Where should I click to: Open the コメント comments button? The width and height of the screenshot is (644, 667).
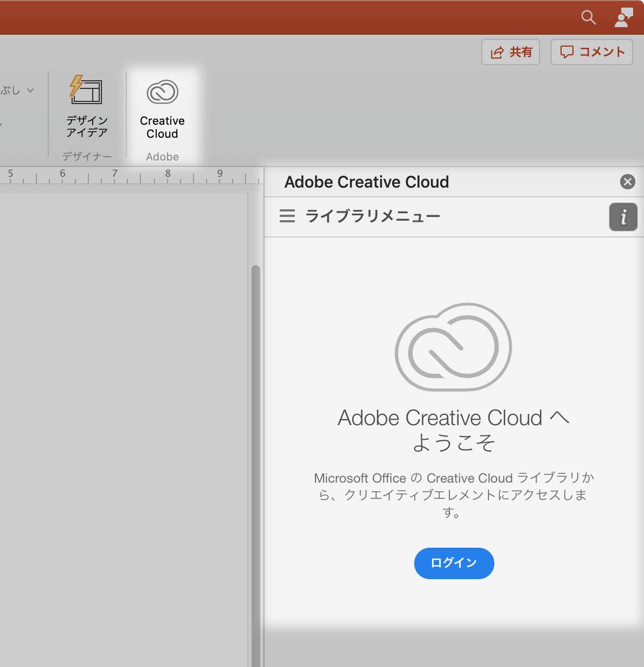(592, 52)
